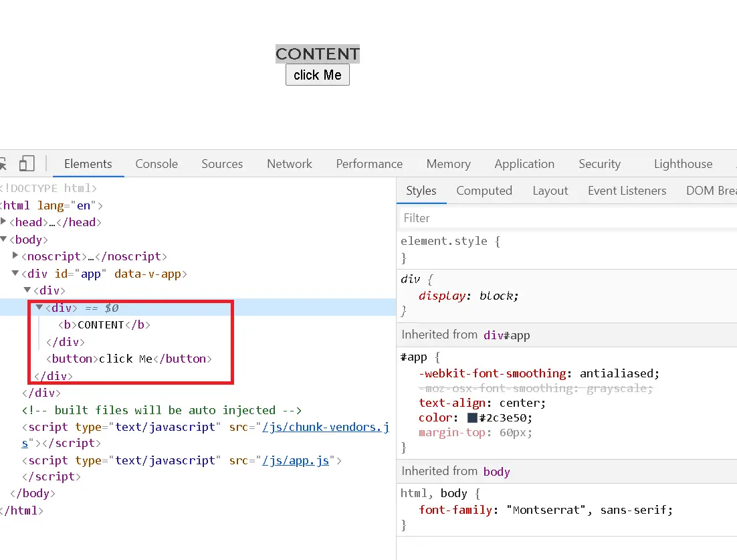
Task: Open the Layout sidebar tab
Action: 550,191
